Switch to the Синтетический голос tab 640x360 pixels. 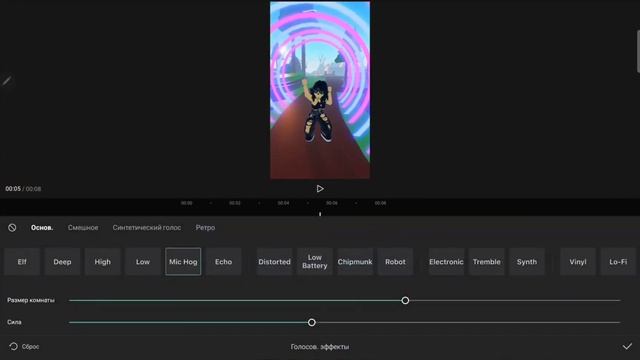coord(147,228)
